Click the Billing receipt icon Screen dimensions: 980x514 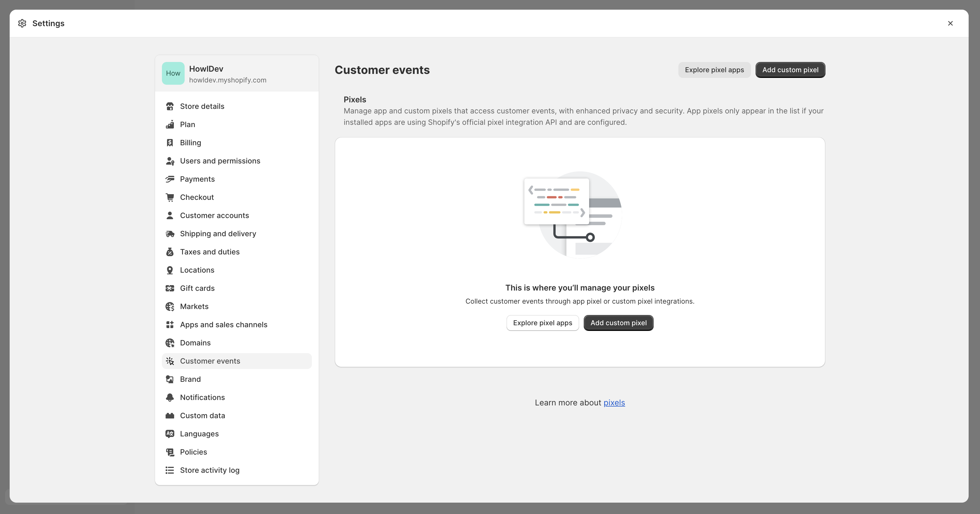point(170,143)
